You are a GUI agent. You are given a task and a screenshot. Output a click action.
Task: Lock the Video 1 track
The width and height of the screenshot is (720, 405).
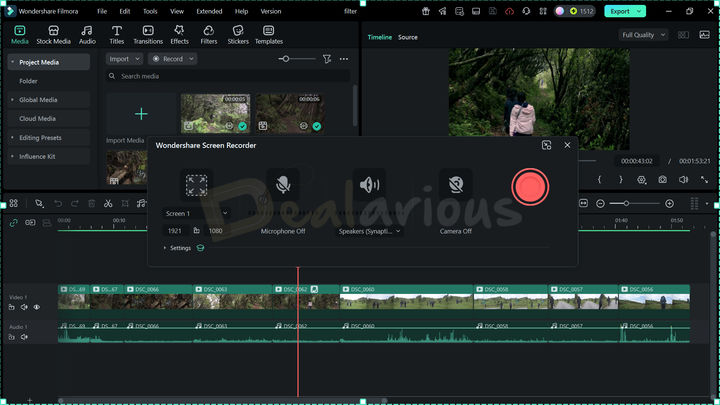click(11, 307)
